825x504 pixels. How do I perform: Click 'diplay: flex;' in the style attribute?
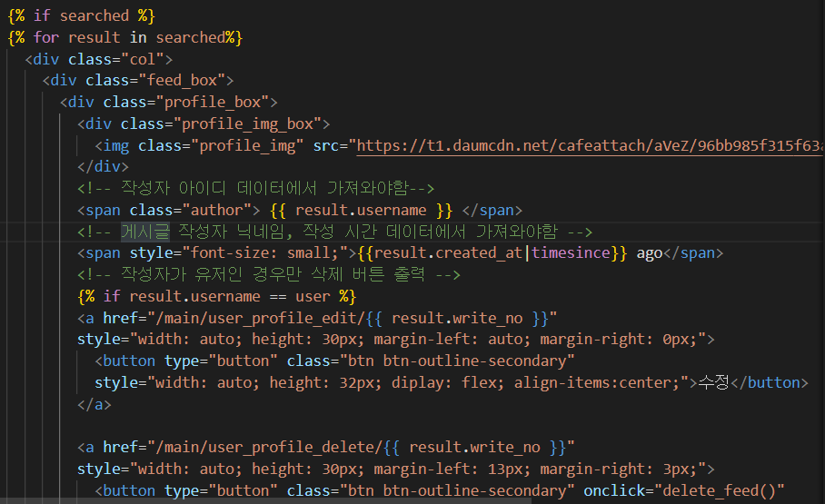click(448, 382)
